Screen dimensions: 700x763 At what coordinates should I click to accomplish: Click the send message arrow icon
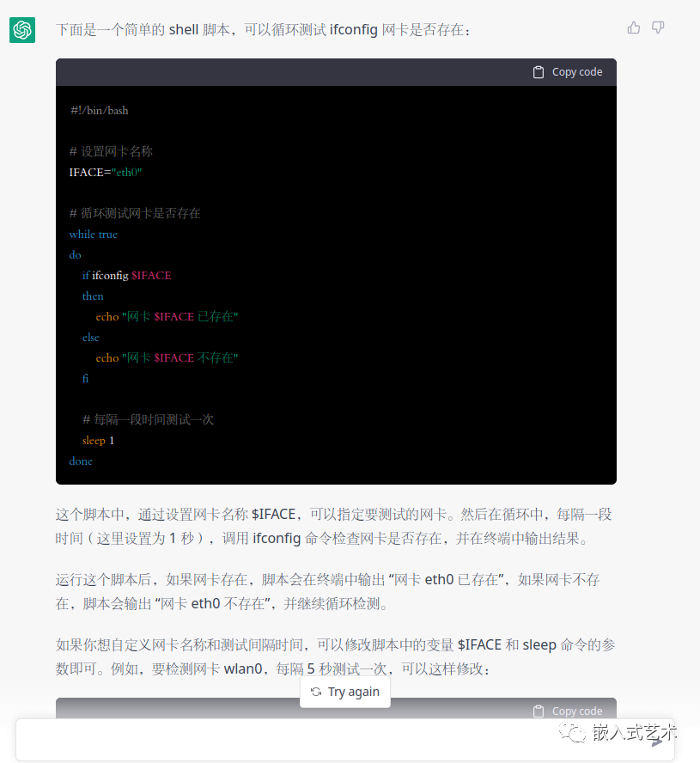657,742
